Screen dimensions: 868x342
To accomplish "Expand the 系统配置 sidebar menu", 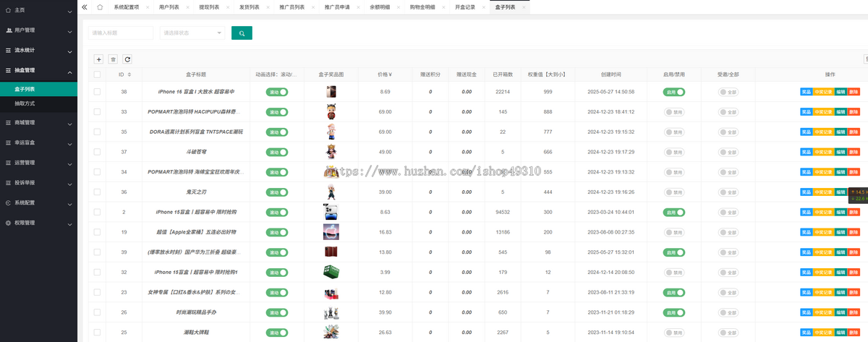I will (39, 202).
